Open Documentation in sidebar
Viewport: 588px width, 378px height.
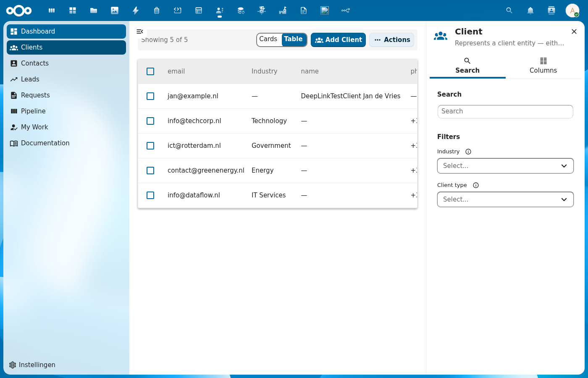coord(66,143)
